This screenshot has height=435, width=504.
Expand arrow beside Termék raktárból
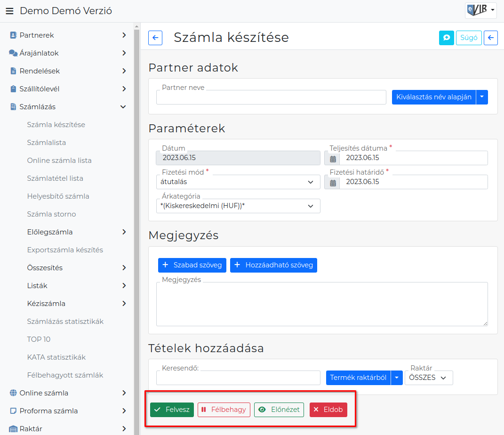pyautogui.click(x=397, y=378)
